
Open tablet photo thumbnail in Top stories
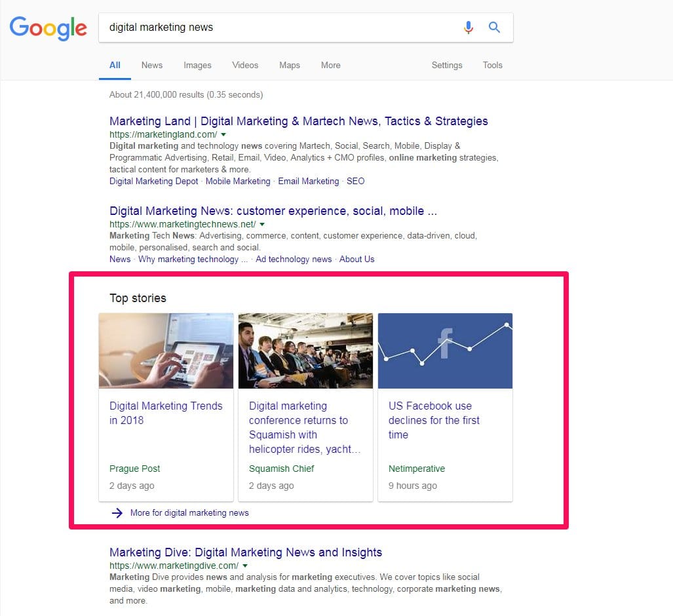click(x=166, y=351)
